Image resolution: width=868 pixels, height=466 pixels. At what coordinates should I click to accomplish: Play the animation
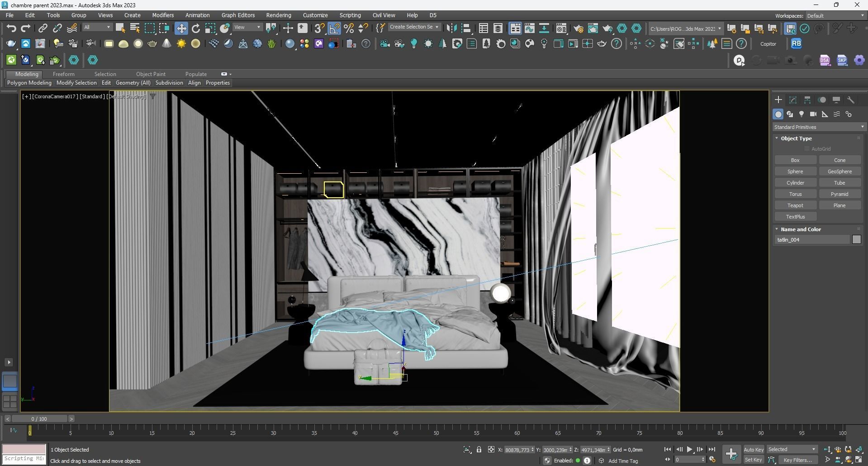[689, 450]
